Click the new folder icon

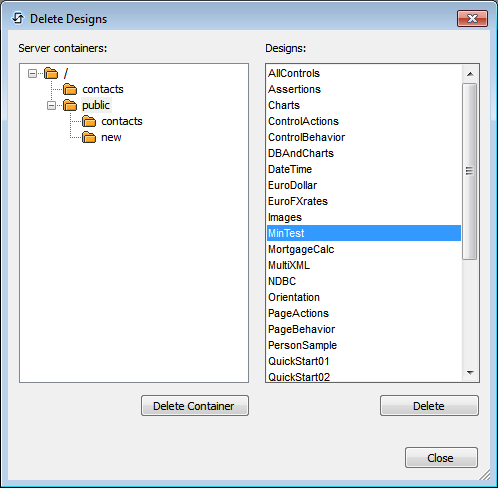(x=89, y=137)
